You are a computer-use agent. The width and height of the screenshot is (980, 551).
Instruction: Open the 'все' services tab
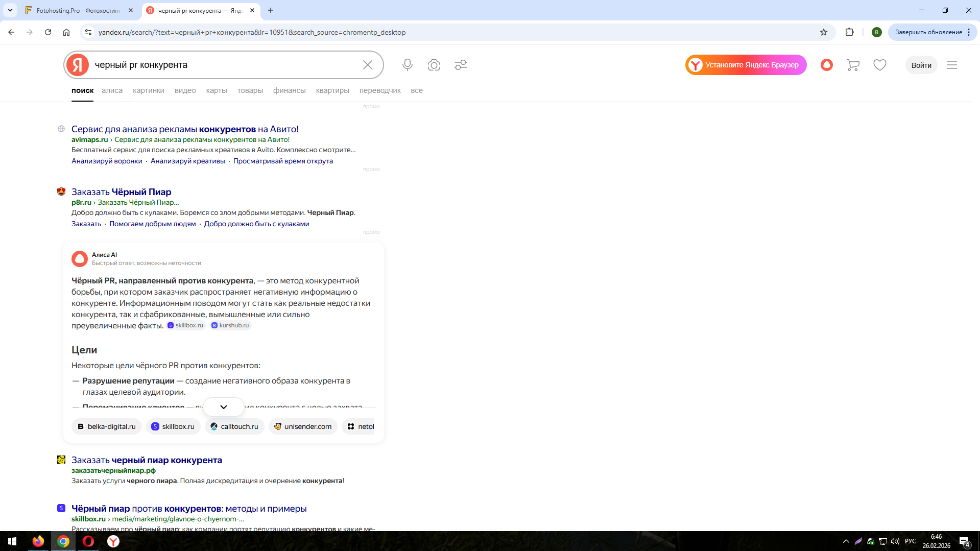pos(417,90)
